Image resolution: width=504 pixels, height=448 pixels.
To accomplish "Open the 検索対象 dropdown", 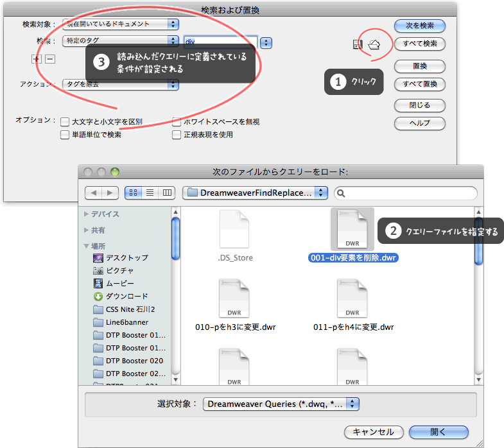I will click(x=121, y=24).
